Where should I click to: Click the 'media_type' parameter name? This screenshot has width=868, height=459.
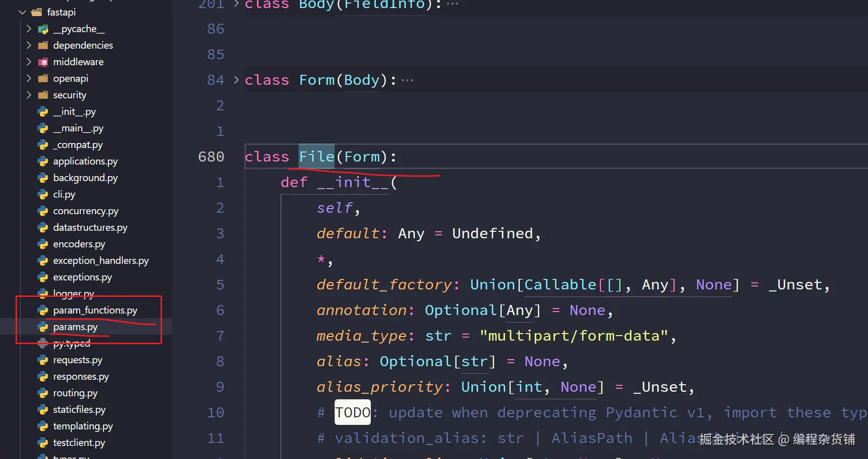point(362,336)
